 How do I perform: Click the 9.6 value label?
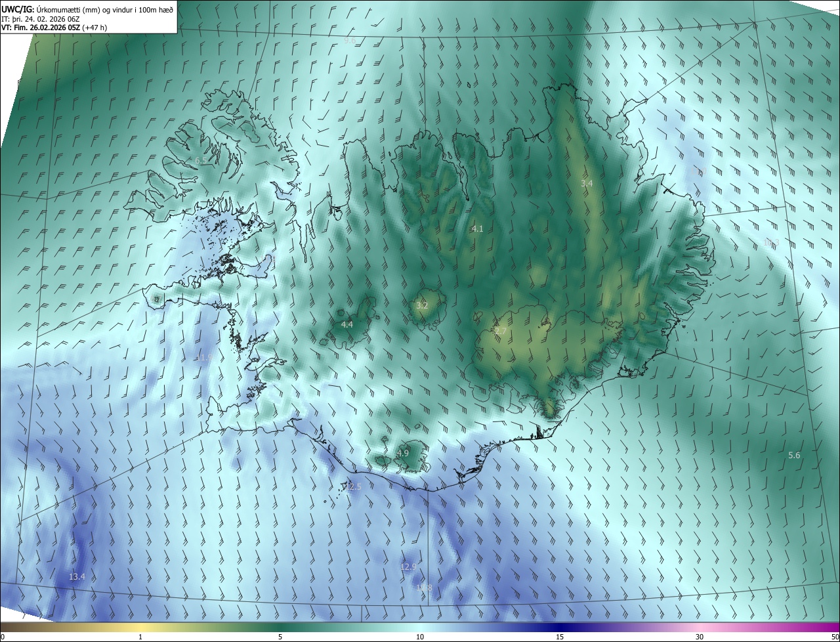[x=350, y=41]
